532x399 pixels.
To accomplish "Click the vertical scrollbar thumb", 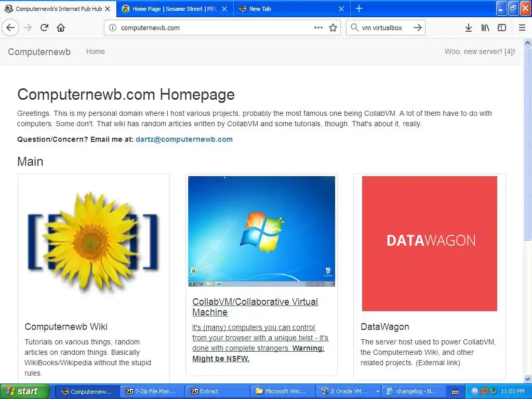I will 528,144.
